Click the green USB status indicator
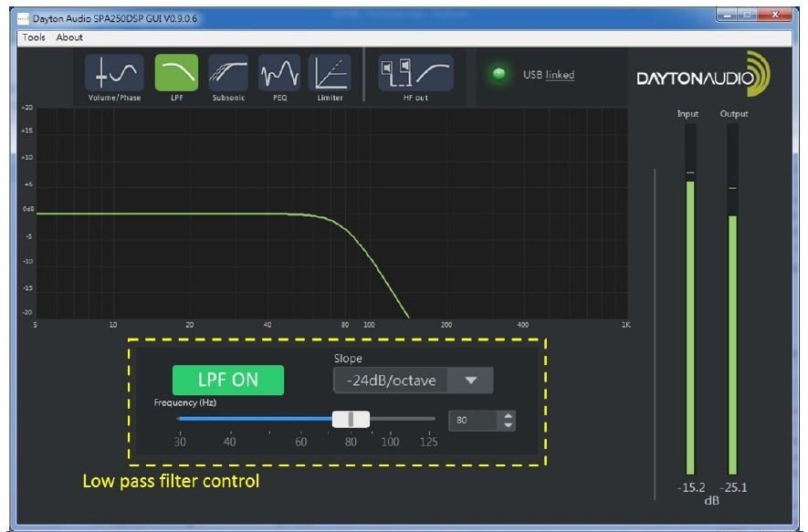 (x=499, y=74)
